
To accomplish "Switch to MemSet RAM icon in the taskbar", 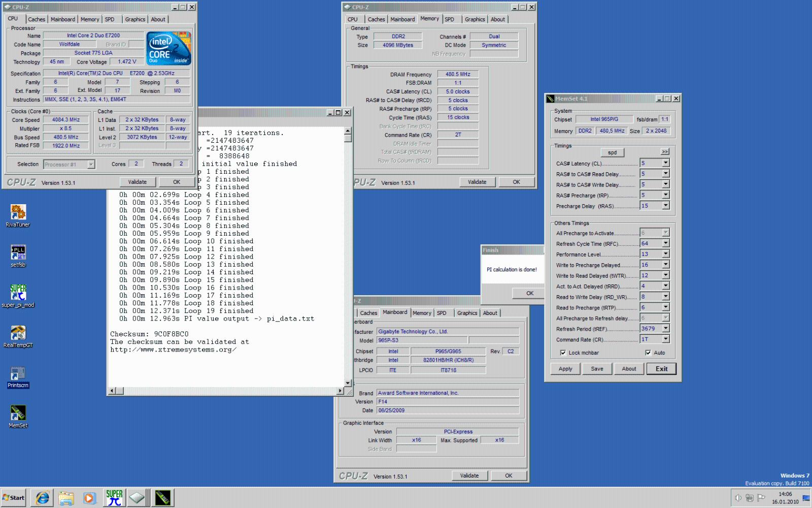I will click(163, 498).
